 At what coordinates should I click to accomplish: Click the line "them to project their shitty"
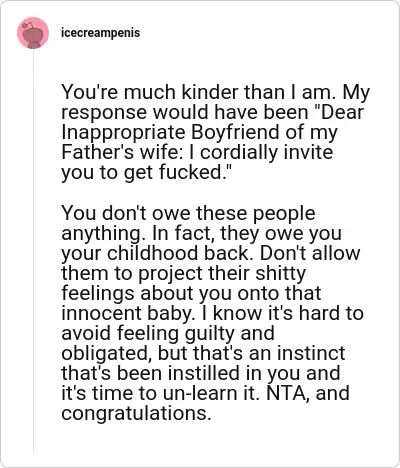point(183,273)
